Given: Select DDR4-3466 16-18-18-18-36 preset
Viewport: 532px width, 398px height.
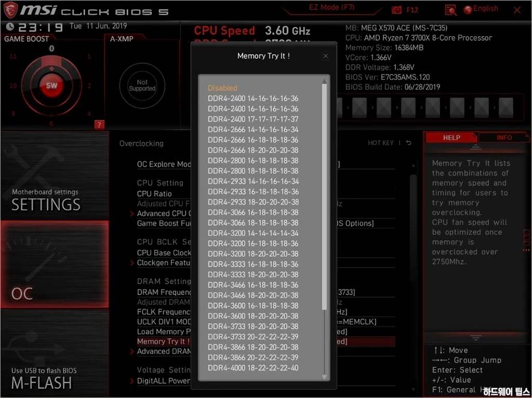Looking at the screenshot, I should pyautogui.click(x=253, y=285).
